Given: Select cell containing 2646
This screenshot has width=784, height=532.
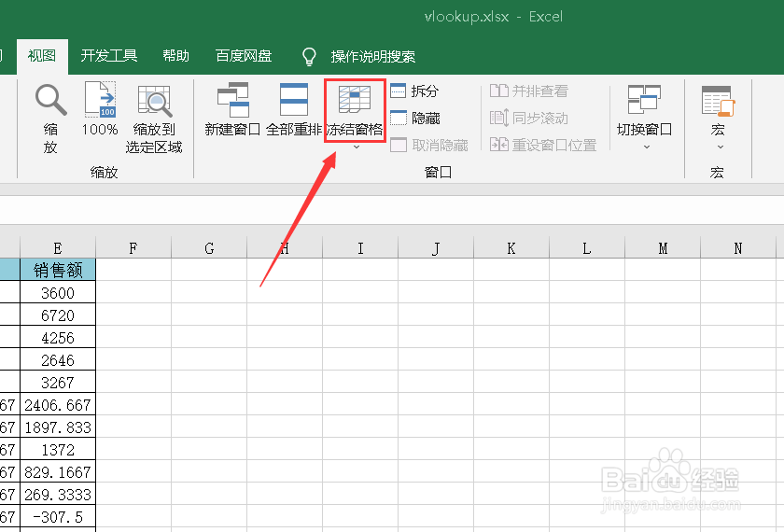Looking at the screenshot, I should 58,360.
